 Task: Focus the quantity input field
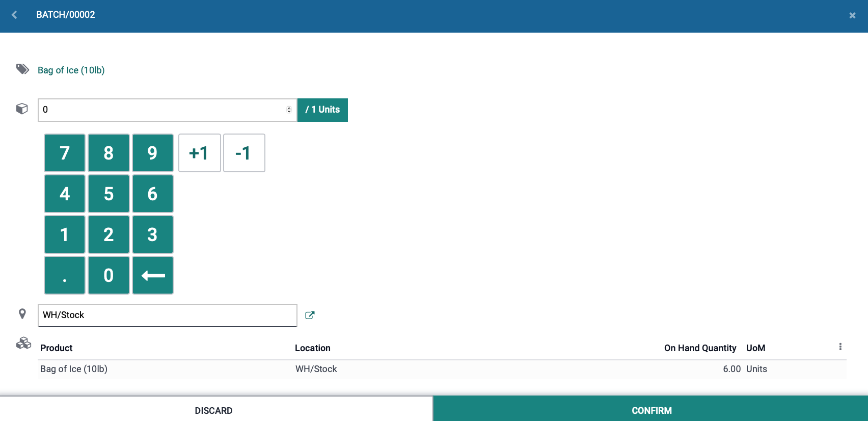tap(167, 110)
